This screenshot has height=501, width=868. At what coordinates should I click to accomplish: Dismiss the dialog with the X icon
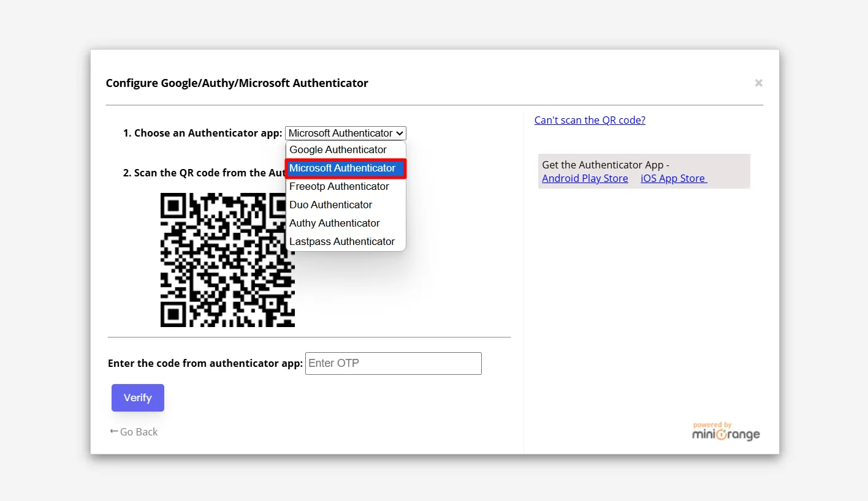tap(758, 83)
